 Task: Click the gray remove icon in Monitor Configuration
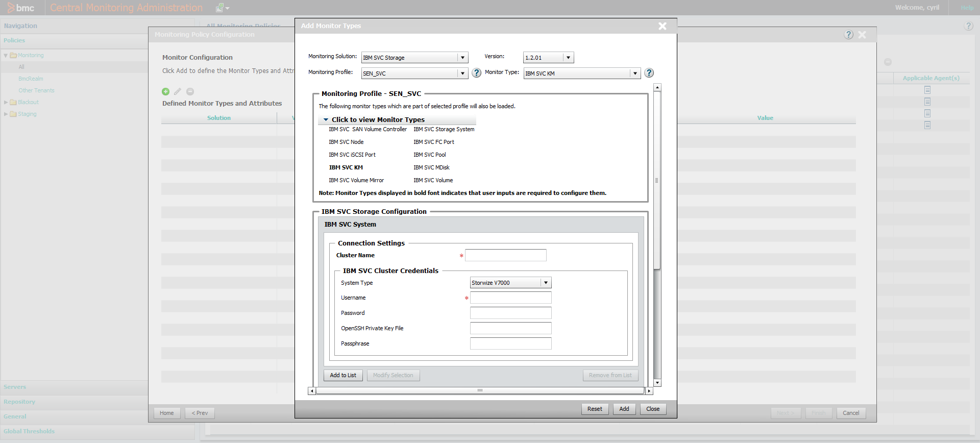(190, 91)
